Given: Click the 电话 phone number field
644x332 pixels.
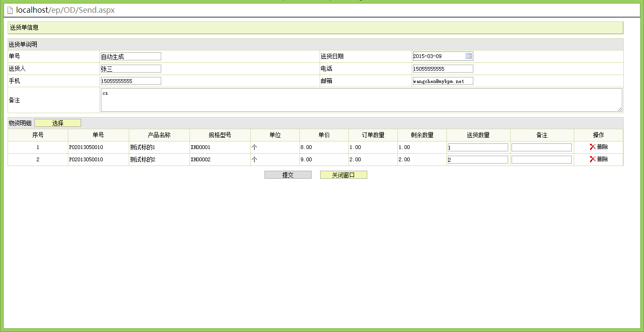Looking at the screenshot, I should [x=443, y=69].
